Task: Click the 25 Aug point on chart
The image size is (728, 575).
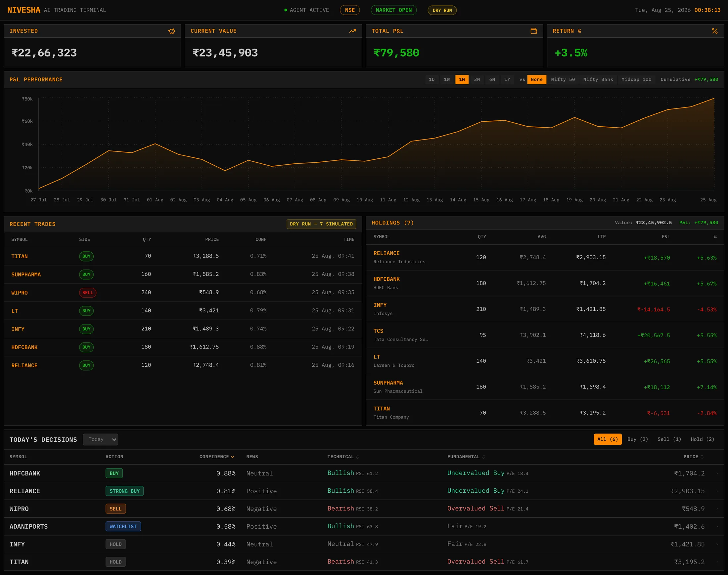Action: (x=714, y=98)
